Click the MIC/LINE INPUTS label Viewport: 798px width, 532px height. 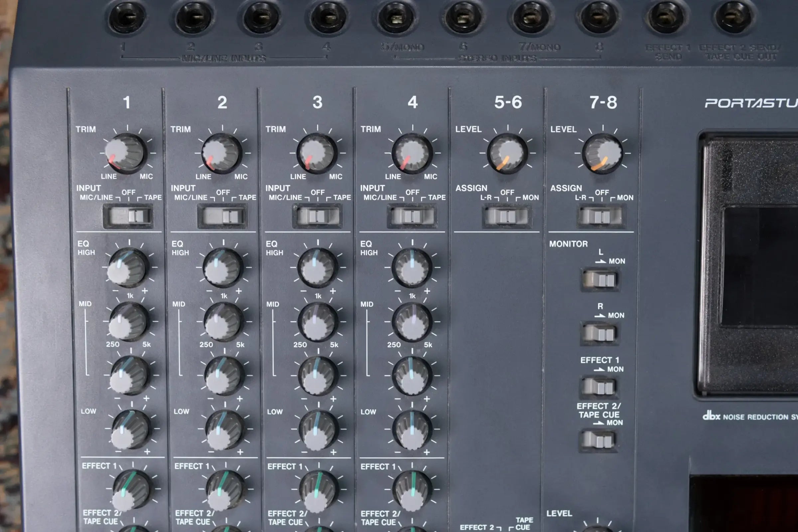pos(224,58)
